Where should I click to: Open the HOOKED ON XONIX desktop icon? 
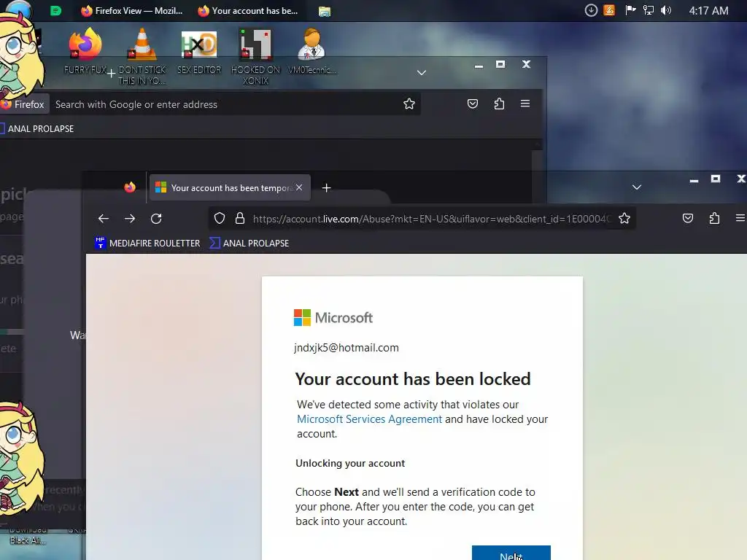(256, 56)
